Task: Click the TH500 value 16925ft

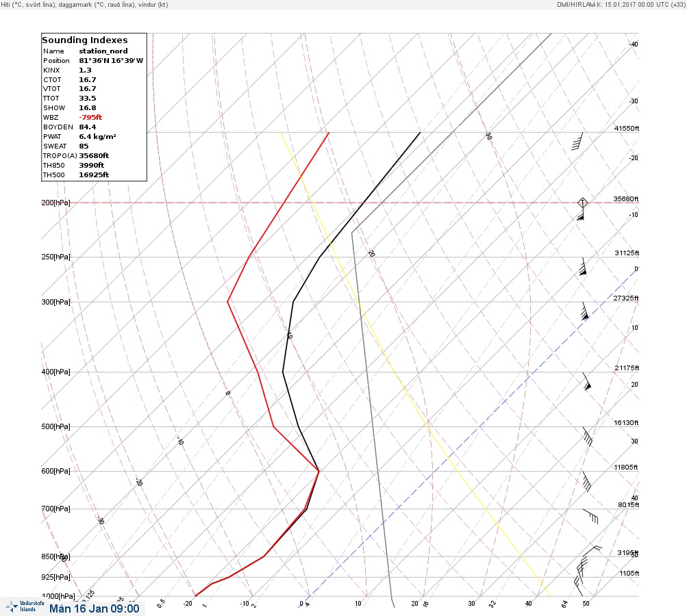Action: coord(94,175)
